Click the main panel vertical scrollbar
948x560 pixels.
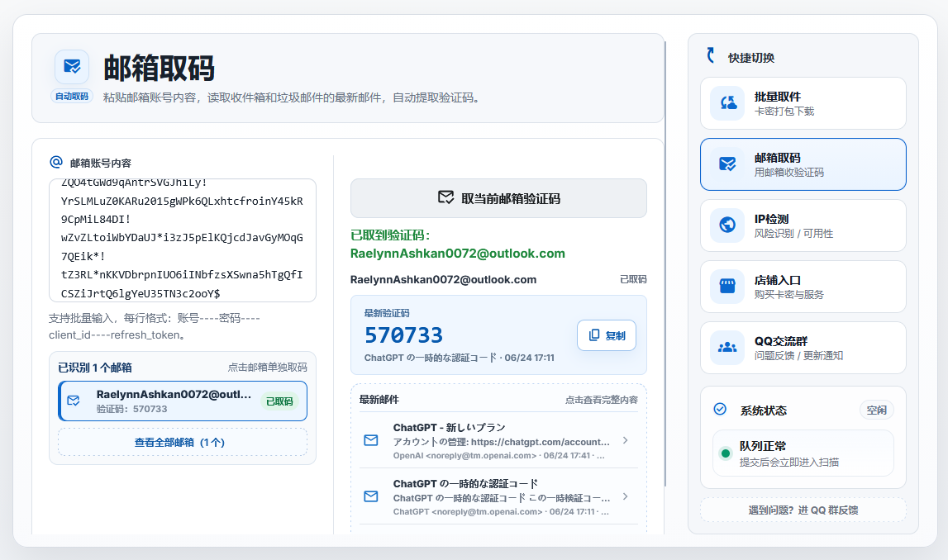tap(665, 263)
